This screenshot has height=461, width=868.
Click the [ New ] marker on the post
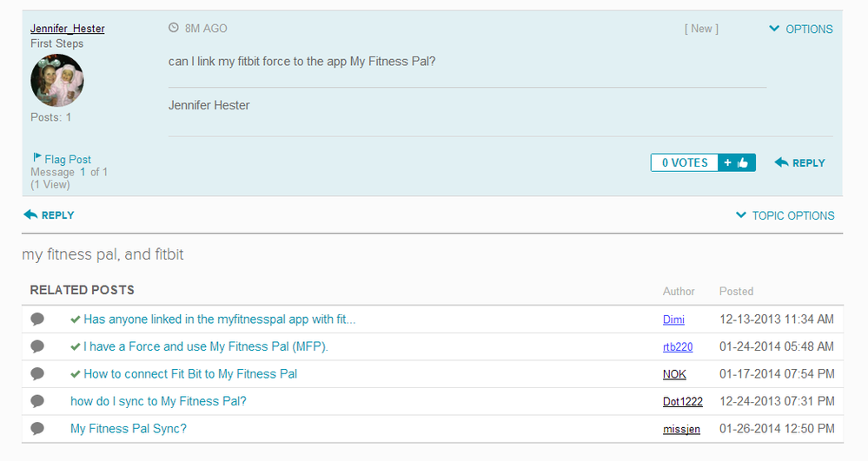click(701, 29)
